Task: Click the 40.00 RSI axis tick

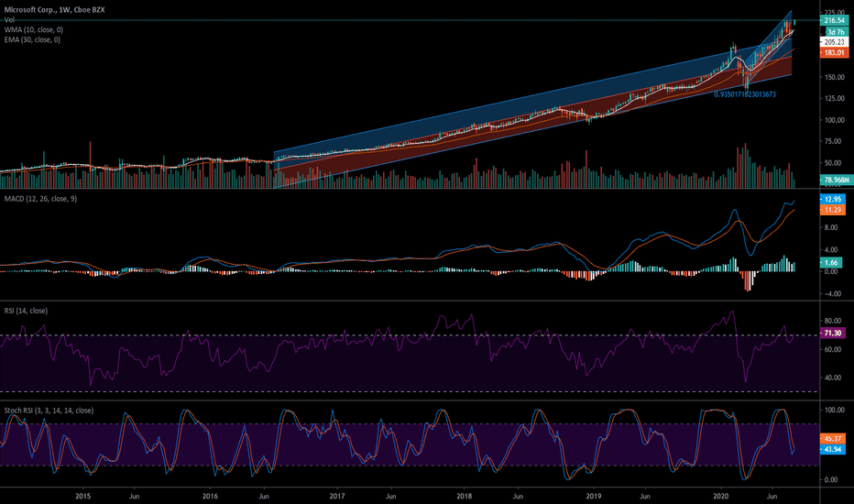Action: [x=833, y=378]
